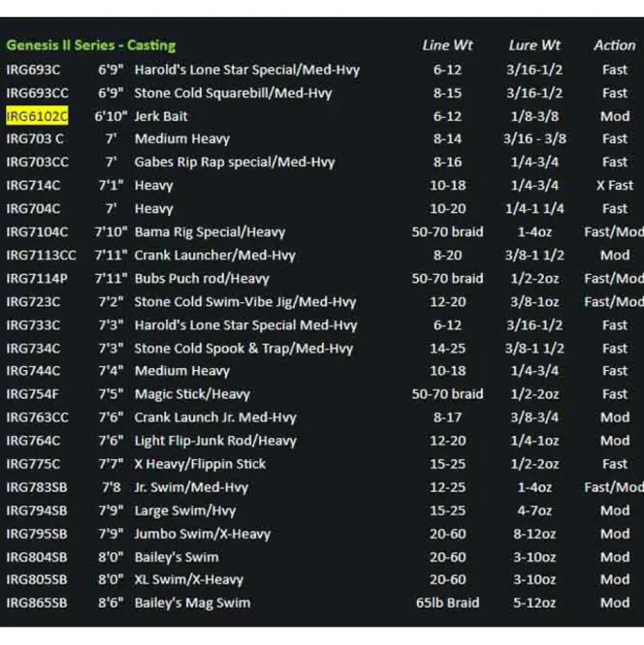644x645 pixels.
Task: Select Bama Rig Special/Heavy description
Action: coord(210,232)
